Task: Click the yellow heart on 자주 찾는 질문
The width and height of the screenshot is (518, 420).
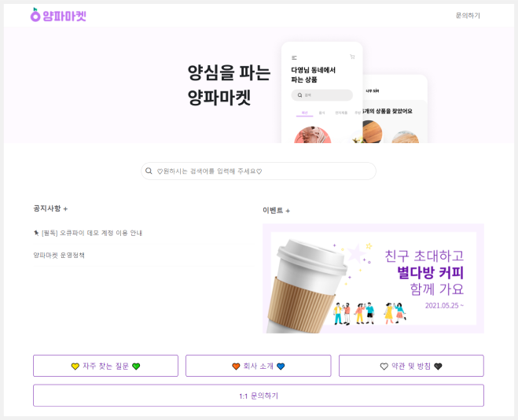Action: coord(75,367)
